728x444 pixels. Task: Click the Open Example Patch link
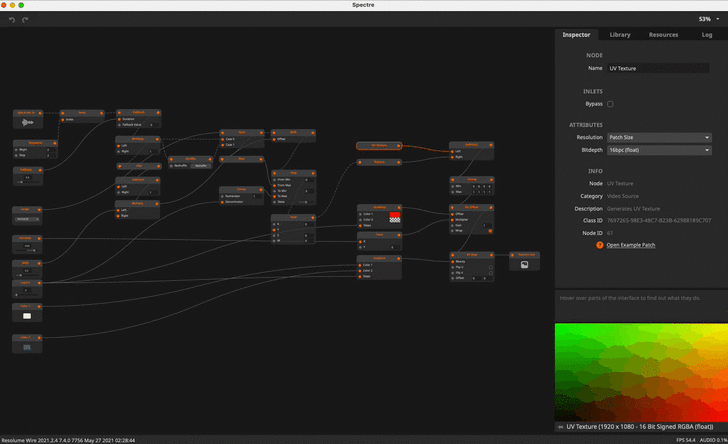pos(630,245)
